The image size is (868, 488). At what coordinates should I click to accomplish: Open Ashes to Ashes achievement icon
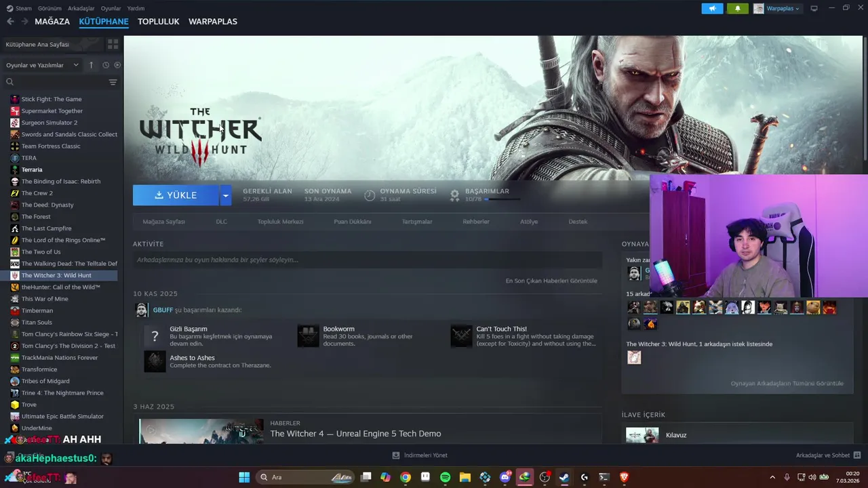(x=155, y=361)
